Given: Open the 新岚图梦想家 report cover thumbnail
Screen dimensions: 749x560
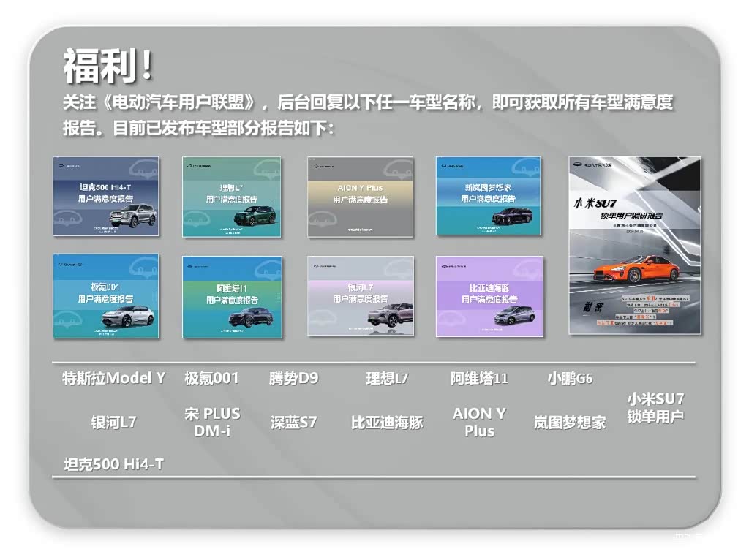Looking at the screenshot, I should point(489,196).
